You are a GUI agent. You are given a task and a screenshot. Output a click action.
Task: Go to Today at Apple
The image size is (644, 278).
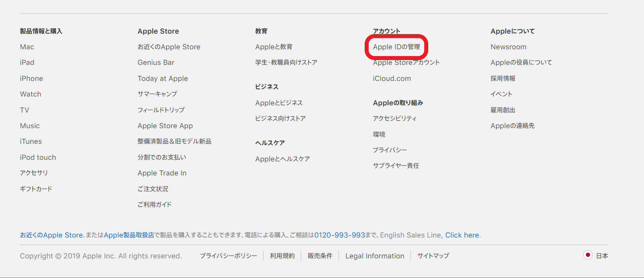(163, 79)
